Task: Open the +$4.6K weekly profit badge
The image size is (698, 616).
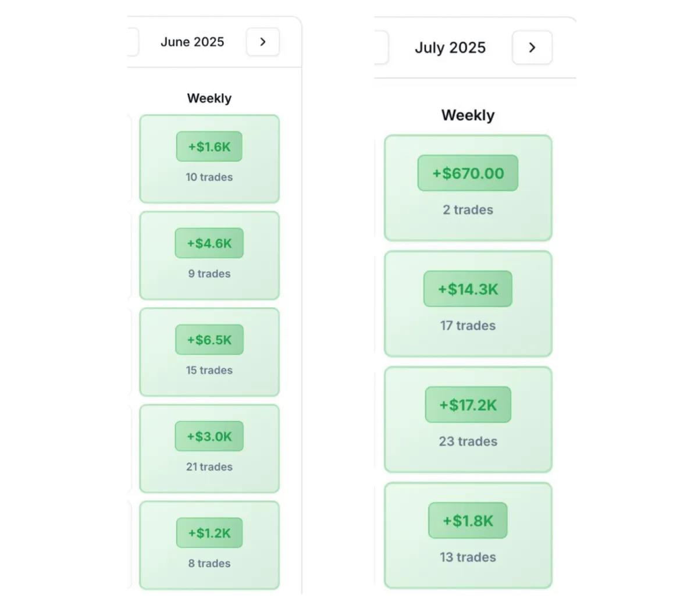Action: (x=209, y=243)
